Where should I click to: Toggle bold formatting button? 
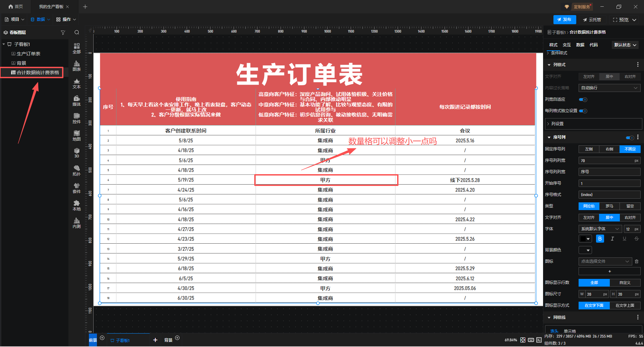tap(600, 239)
